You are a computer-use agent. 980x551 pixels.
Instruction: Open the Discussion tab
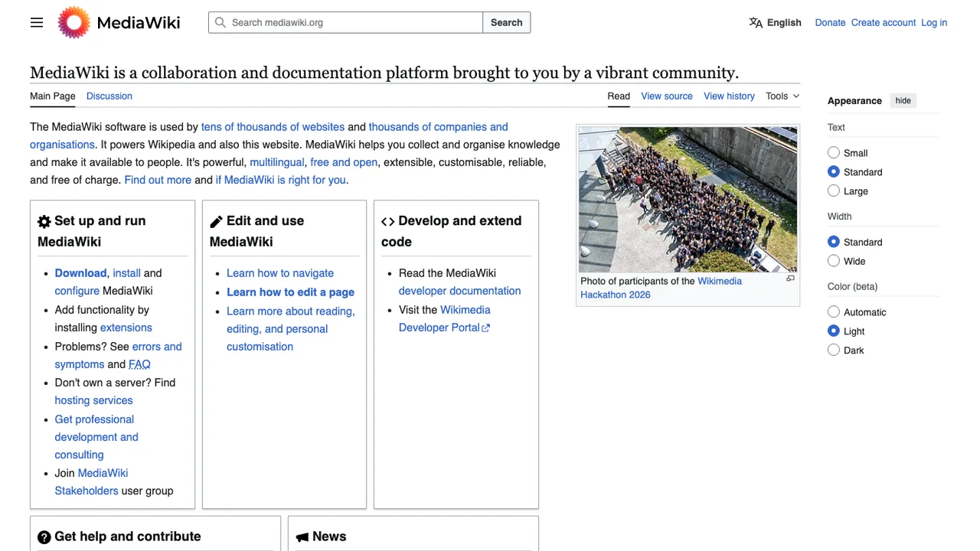tap(109, 96)
